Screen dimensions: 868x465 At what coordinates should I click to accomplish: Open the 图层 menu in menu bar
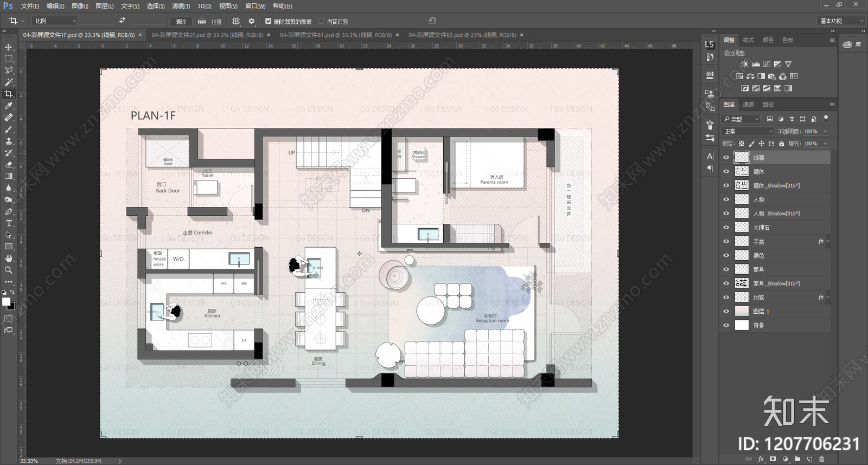point(104,6)
